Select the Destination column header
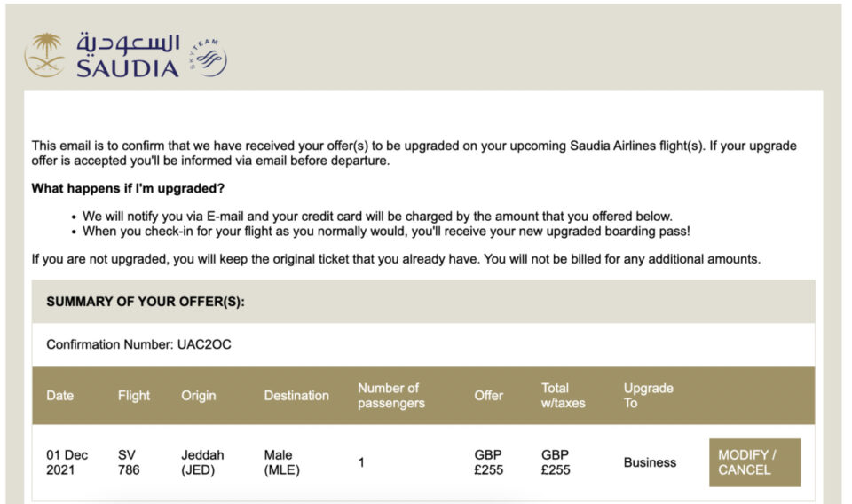The width and height of the screenshot is (852, 504). click(x=296, y=396)
